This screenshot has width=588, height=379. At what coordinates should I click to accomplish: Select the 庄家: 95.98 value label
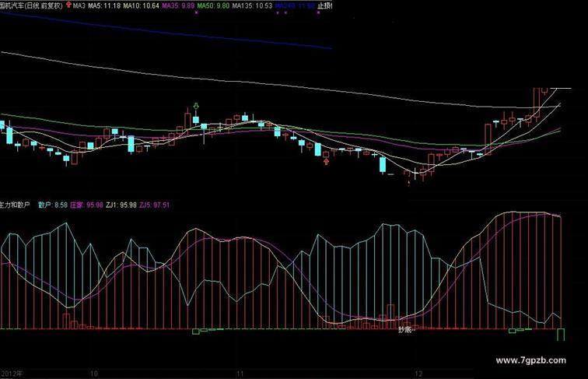click(86, 205)
